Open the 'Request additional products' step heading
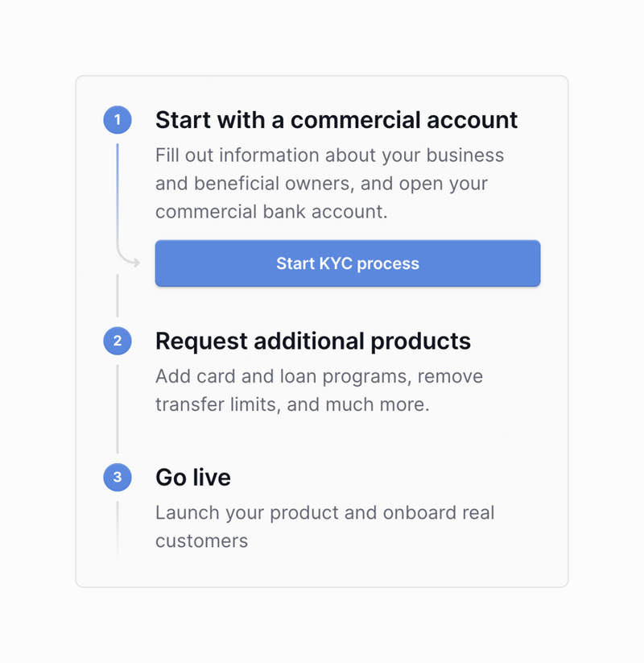644x663 pixels. pyautogui.click(x=313, y=341)
